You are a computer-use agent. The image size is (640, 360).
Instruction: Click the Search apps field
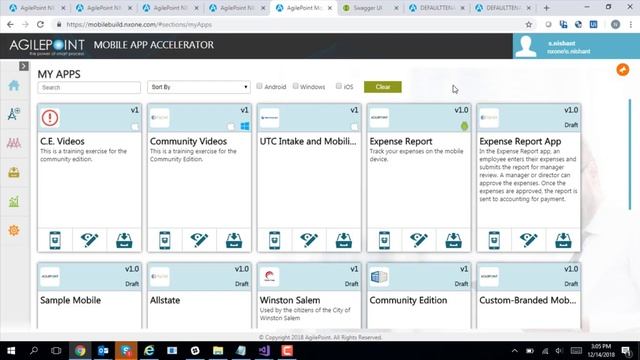point(89,87)
